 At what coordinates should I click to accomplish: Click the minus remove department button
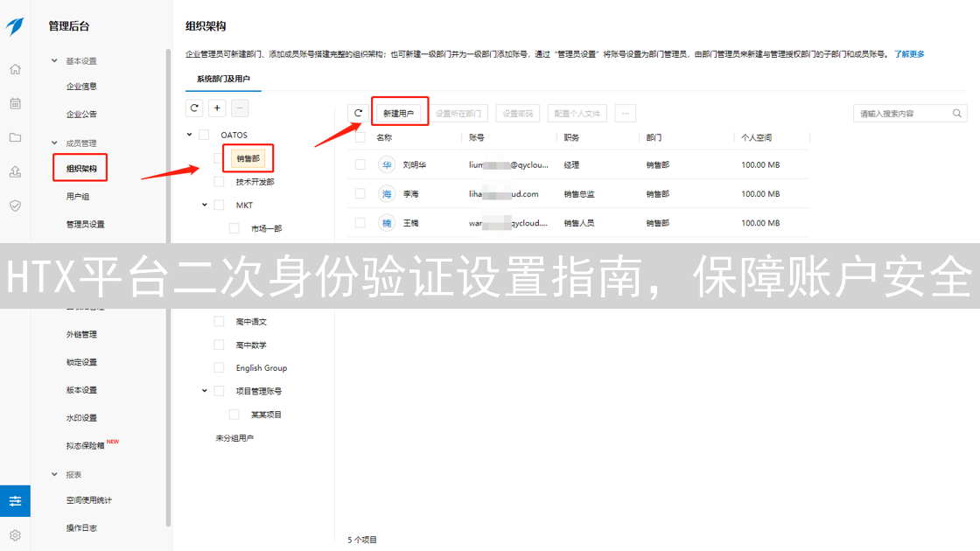(240, 108)
